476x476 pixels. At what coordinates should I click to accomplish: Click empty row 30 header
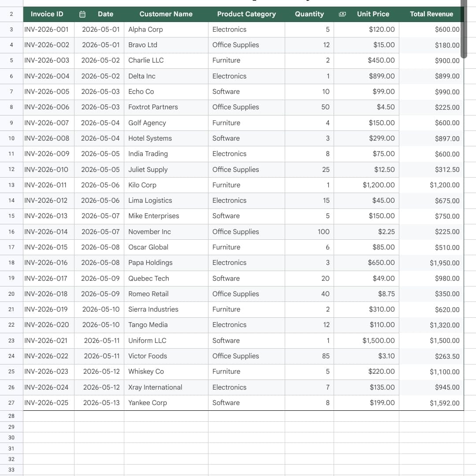(11, 438)
